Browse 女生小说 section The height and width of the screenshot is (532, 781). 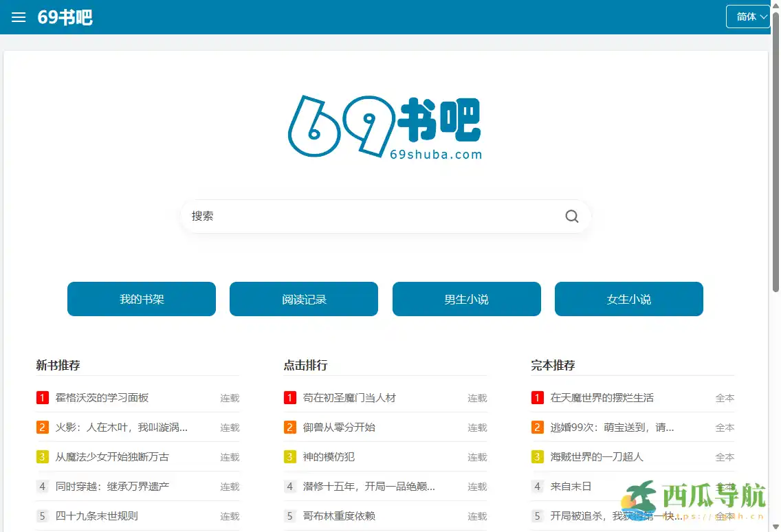point(628,299)
